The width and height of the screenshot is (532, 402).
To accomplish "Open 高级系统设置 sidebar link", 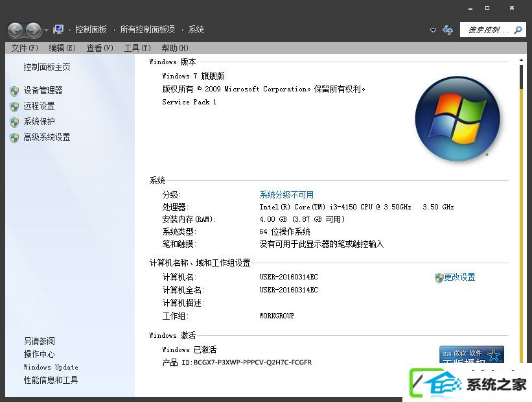I will 47,137.
